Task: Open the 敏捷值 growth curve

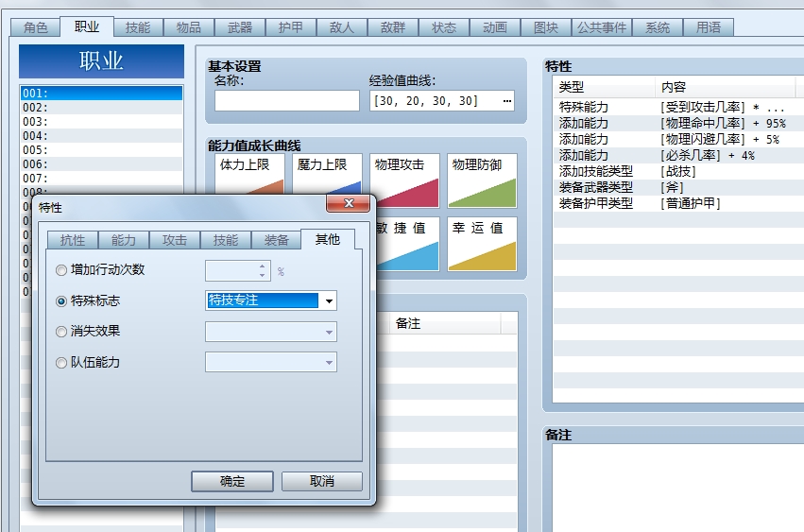Action: pos(408,244)
